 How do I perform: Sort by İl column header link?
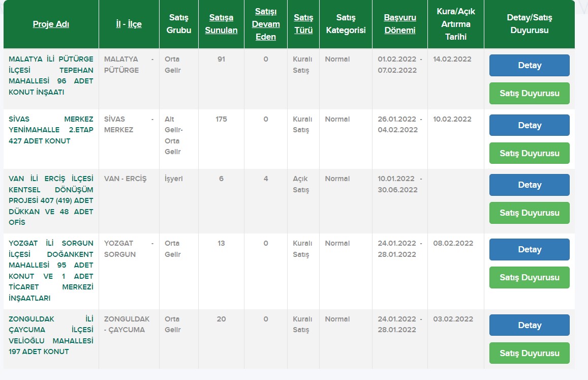pyautogui.click(x=118, y=24)
